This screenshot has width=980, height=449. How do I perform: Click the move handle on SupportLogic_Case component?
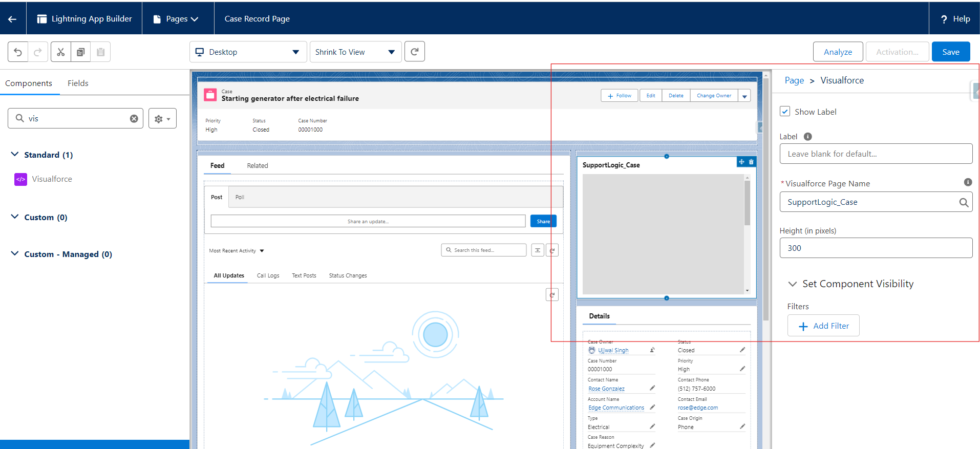click(741, 162)
